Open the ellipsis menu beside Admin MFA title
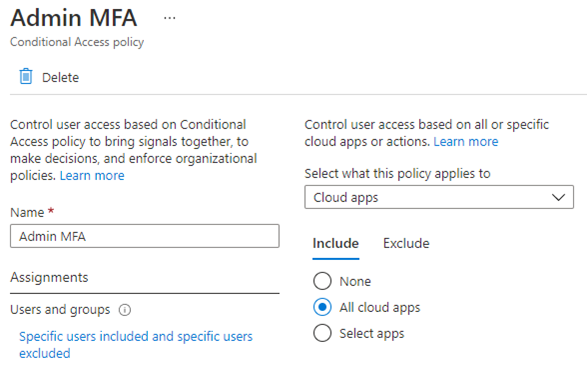587x372 pixels. (x=170, y=18)
